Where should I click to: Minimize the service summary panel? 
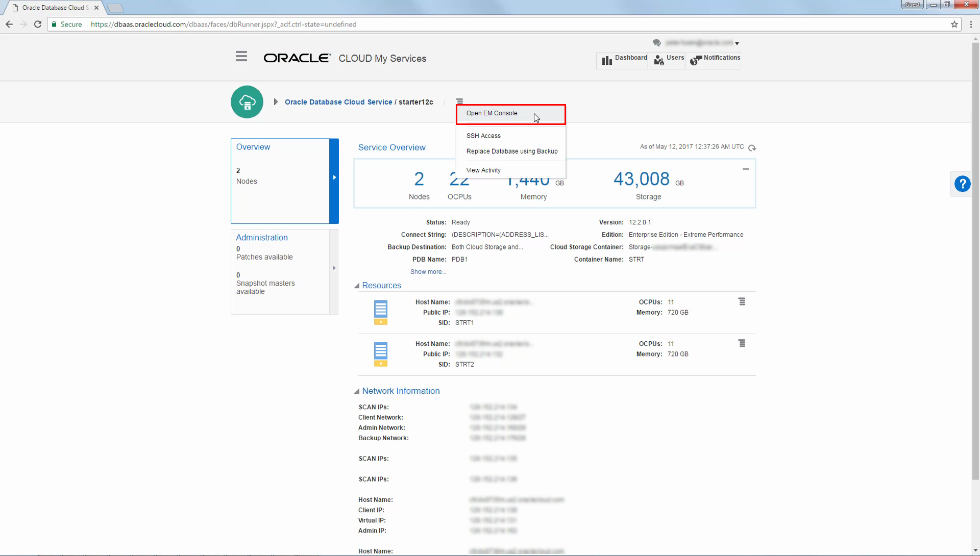(745, 169)
